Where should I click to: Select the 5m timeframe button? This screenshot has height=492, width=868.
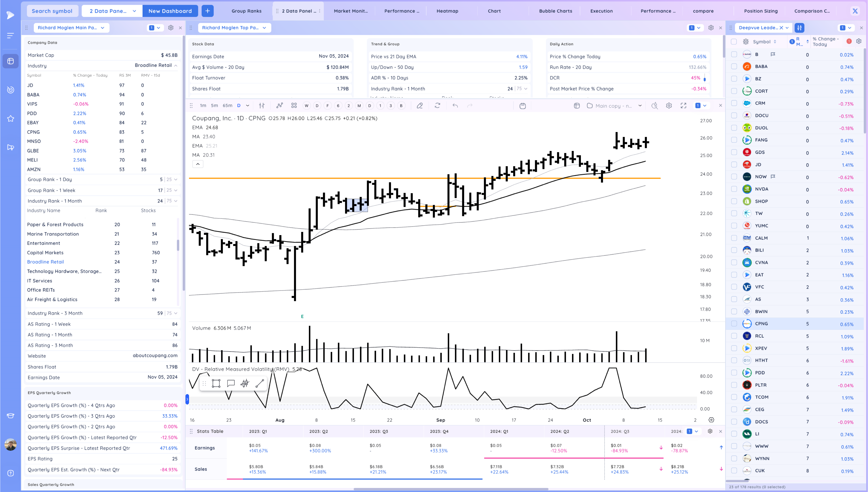(214, 106)
